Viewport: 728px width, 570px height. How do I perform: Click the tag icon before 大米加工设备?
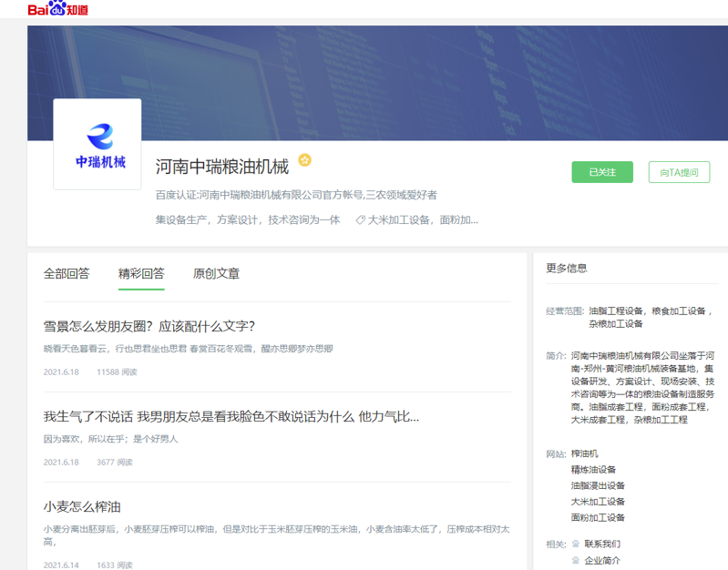tap(360, 220)
